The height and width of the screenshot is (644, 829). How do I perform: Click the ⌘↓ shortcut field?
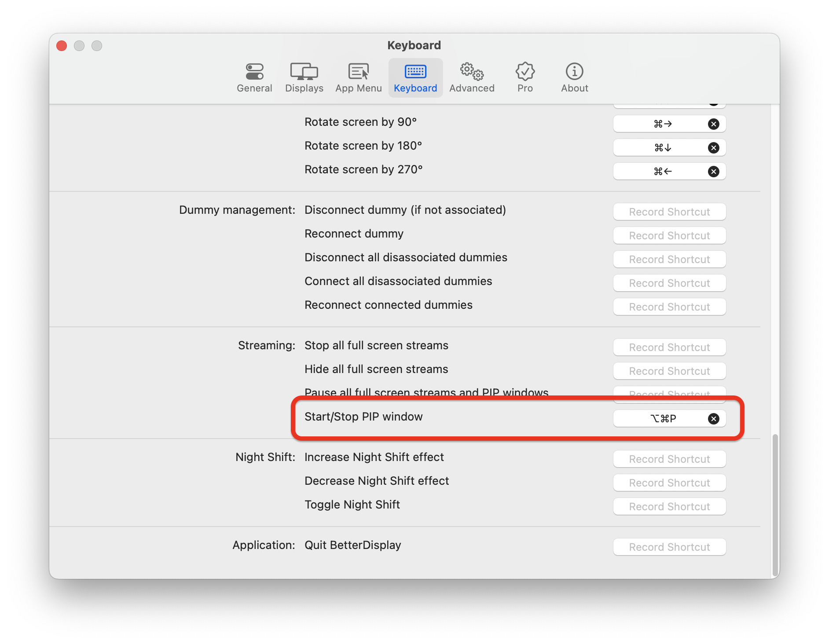click(660, 147)
